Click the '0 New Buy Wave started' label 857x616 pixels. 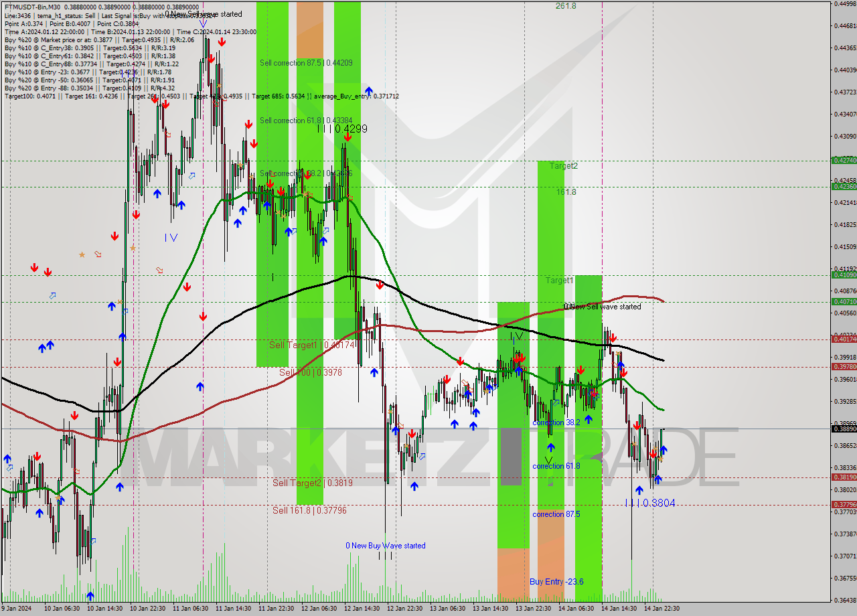[x=386, y=546]
